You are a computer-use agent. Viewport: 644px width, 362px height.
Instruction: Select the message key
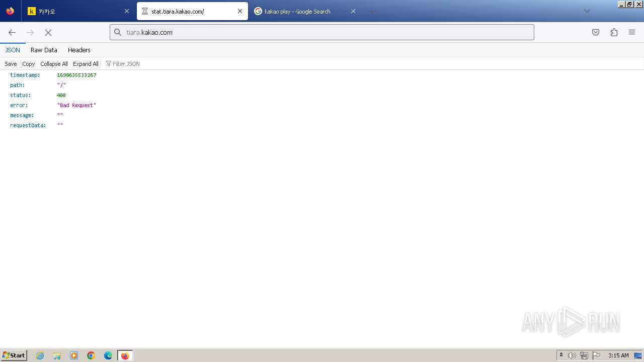click(22, 115)
